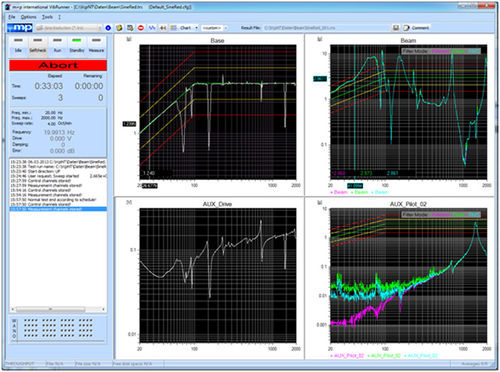Click the Chart toolbar label
Viewport: 500px width, 372px height.
pyautogui.click(x=185, y=28)
